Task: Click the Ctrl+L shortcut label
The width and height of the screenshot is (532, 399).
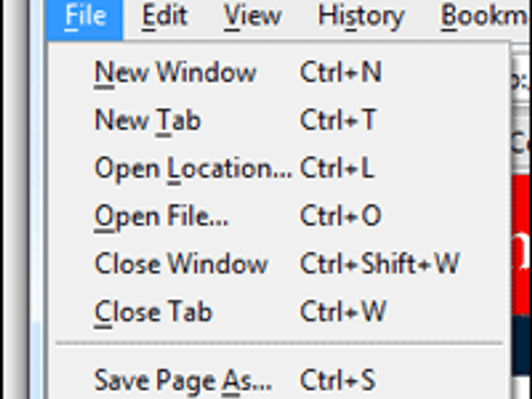Action: [337, 169]
